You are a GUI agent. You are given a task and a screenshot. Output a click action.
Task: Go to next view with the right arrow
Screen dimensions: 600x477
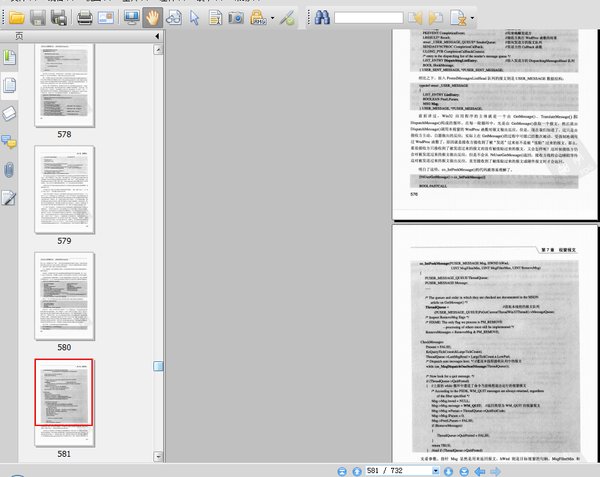click(496, 471)
